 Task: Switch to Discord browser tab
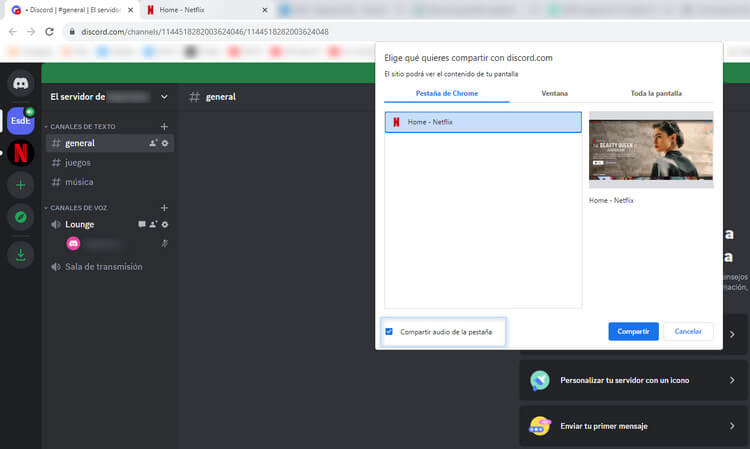point(72,10)
